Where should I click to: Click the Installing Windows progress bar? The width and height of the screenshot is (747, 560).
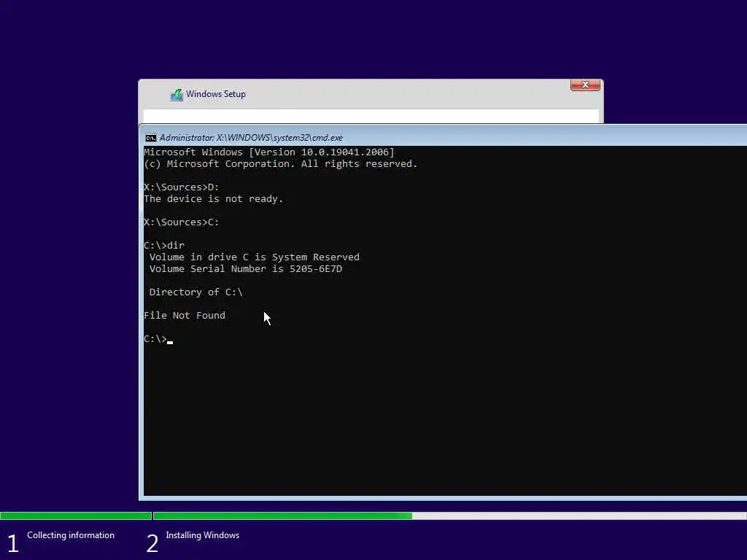point(449,516)
